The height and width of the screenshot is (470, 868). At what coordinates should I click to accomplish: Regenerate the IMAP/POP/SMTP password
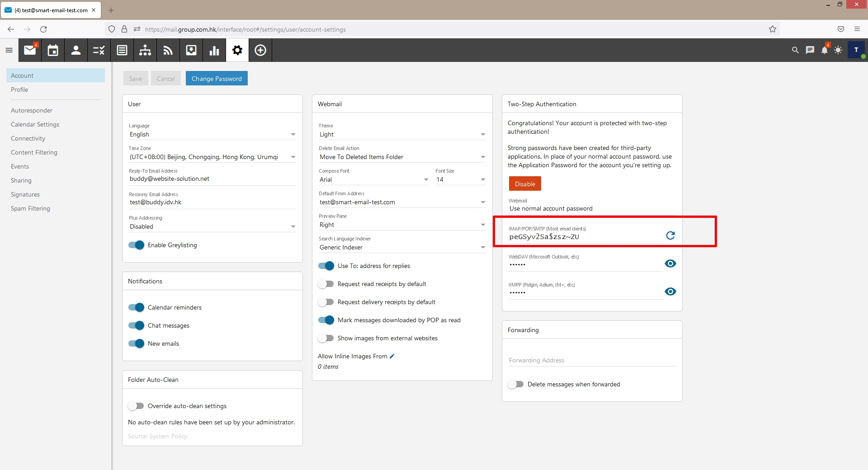pos(670,235)
